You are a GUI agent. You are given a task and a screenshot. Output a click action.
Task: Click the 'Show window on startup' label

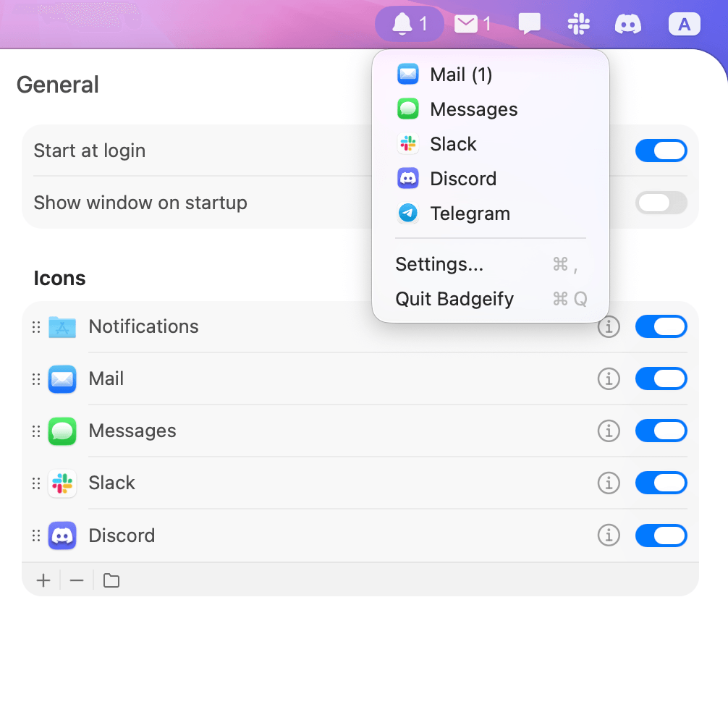pyautogui.click(x=140, y=203)
